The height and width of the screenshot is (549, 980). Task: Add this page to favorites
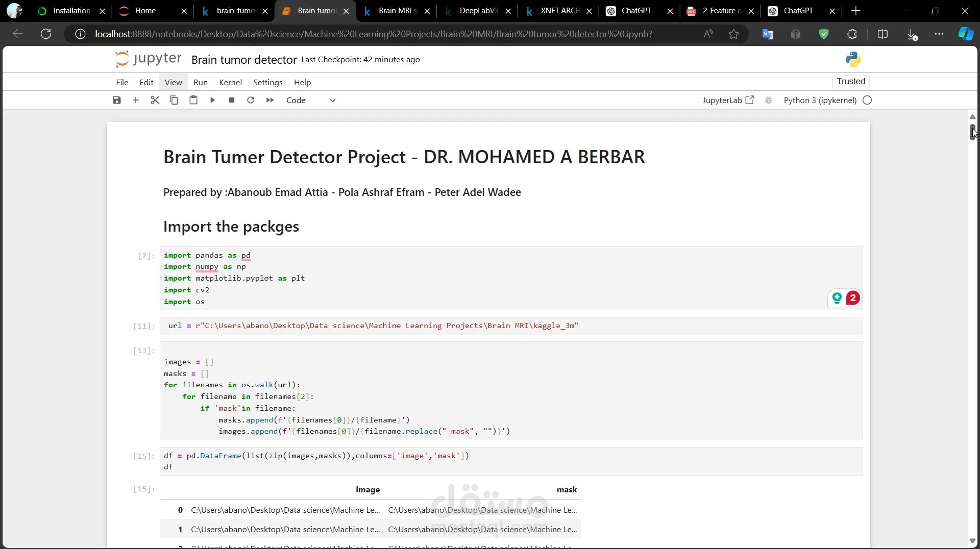(x=733, y=34)
